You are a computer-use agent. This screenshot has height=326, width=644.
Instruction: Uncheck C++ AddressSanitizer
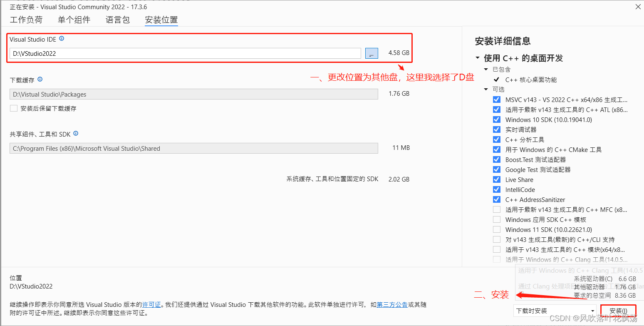coord(496,199)
